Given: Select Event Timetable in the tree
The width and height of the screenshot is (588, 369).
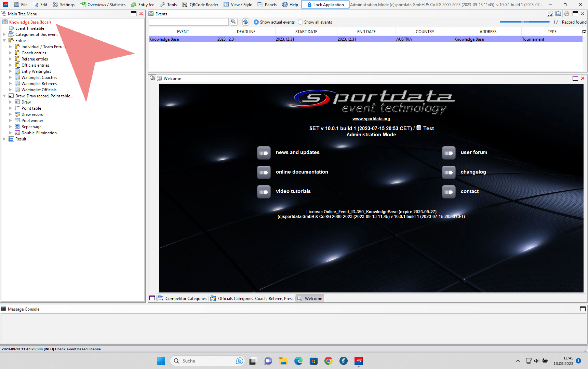Looking at the screenshot, I should point(30,28).
